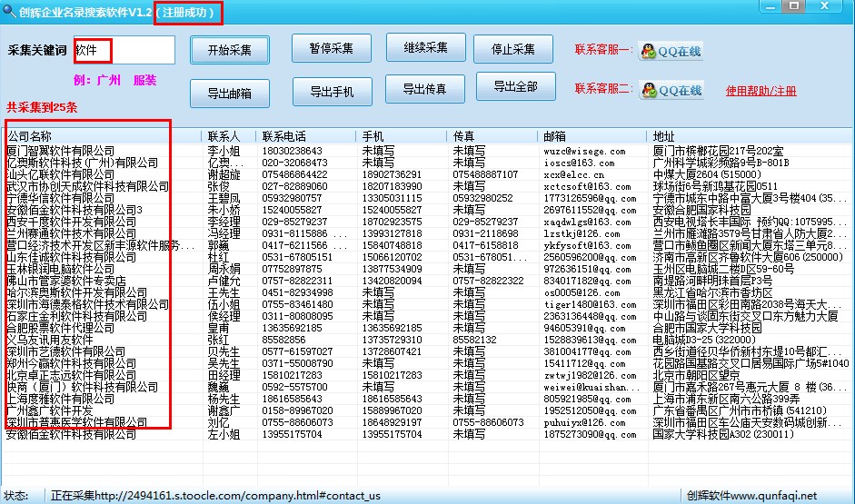Select row 武汉市协创天成软件科技有限公司
This screenshot has height=504, width=855.
428,186
